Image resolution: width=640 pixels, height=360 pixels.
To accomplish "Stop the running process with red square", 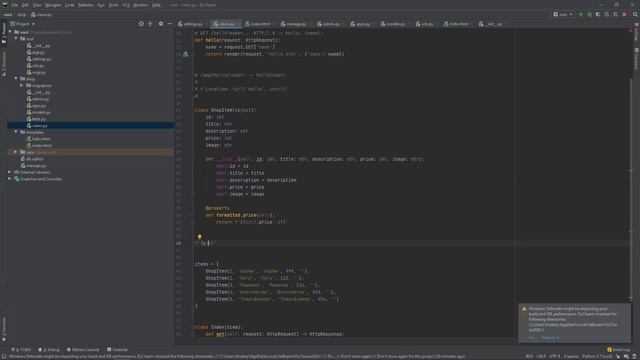I will pos(624,14).
